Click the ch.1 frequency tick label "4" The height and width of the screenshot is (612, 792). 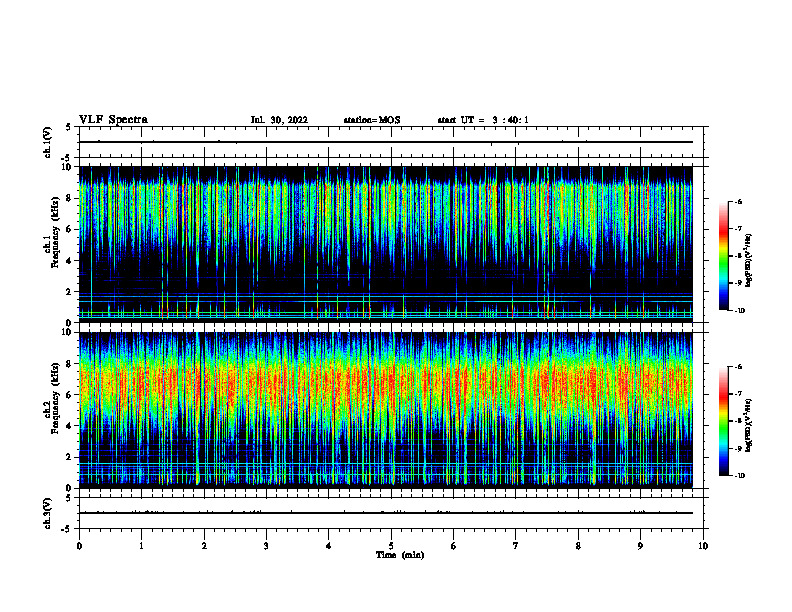coord(69,261)
